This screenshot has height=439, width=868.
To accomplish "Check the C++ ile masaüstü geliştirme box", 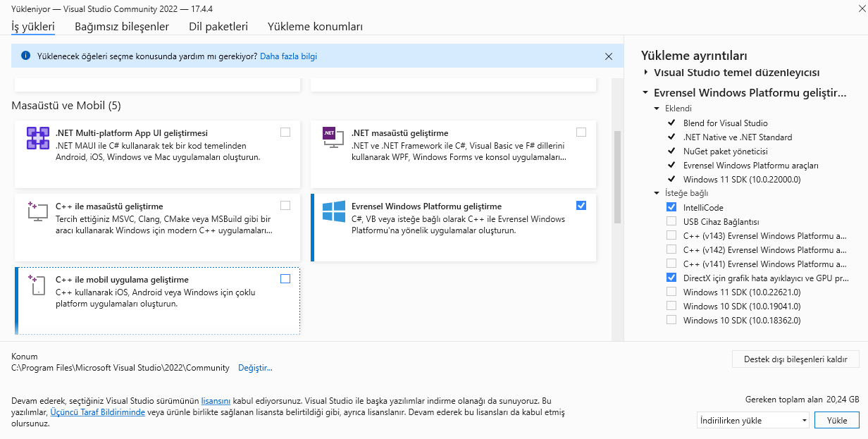I will pos(285,206).
